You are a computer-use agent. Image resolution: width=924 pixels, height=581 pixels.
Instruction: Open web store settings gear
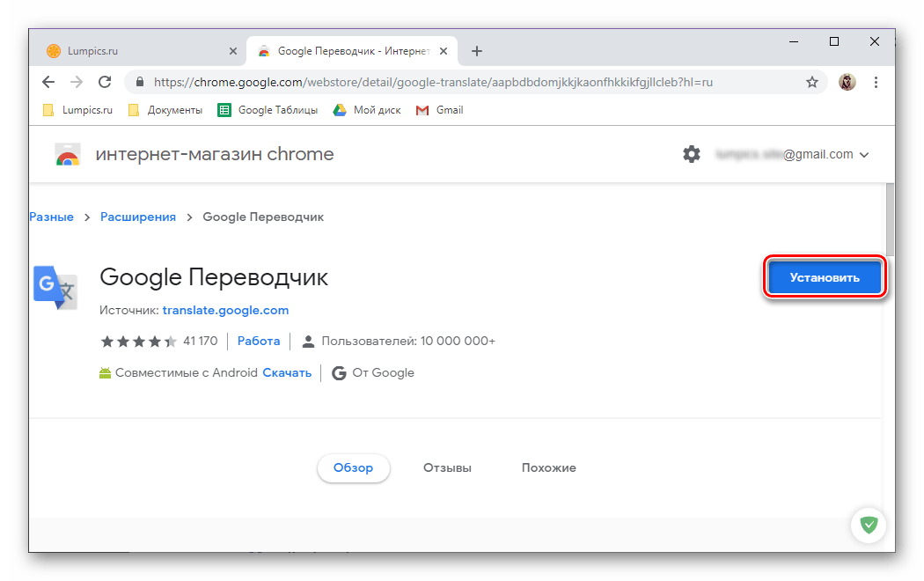point(691,154)
